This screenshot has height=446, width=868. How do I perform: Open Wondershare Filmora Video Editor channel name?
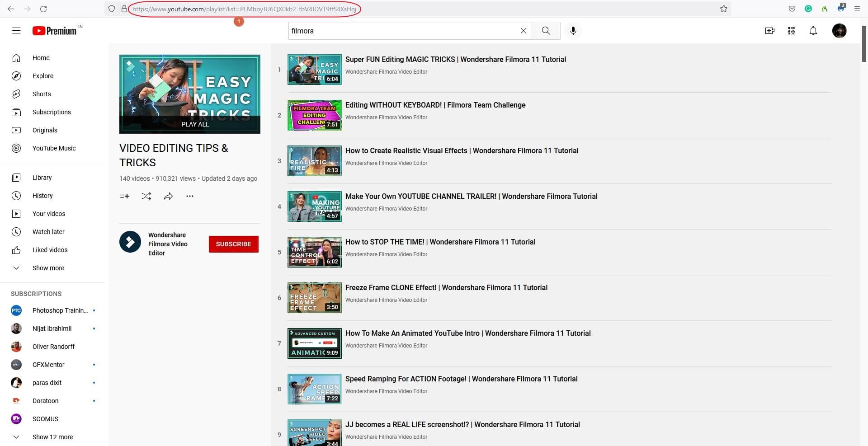click(x=168, y=244)
